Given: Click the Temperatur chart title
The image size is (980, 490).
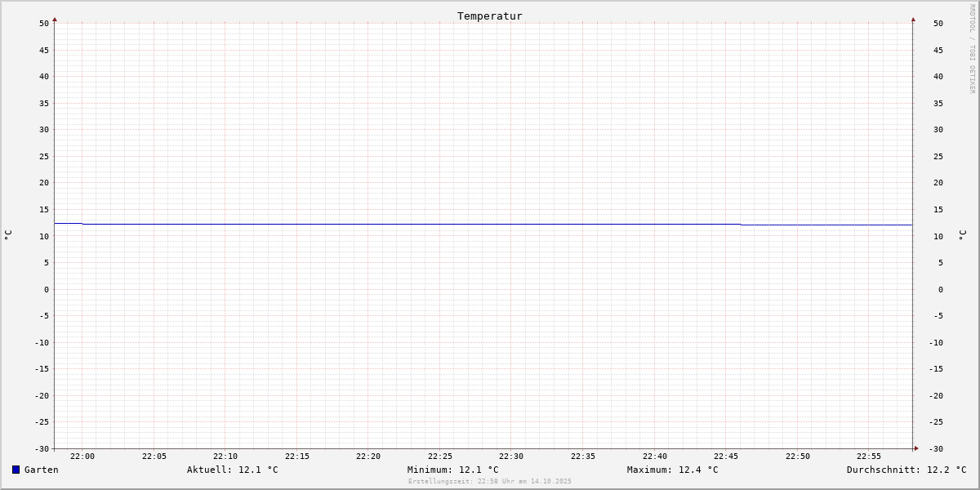Looking at the screenshot, I should (x=490, y=16).
